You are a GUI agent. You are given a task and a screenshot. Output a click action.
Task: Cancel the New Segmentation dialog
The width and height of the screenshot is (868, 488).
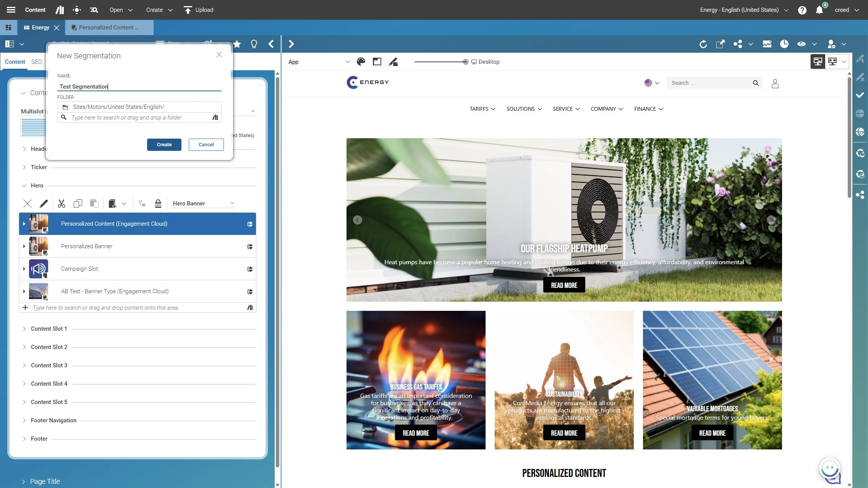[x=206, y=145]
